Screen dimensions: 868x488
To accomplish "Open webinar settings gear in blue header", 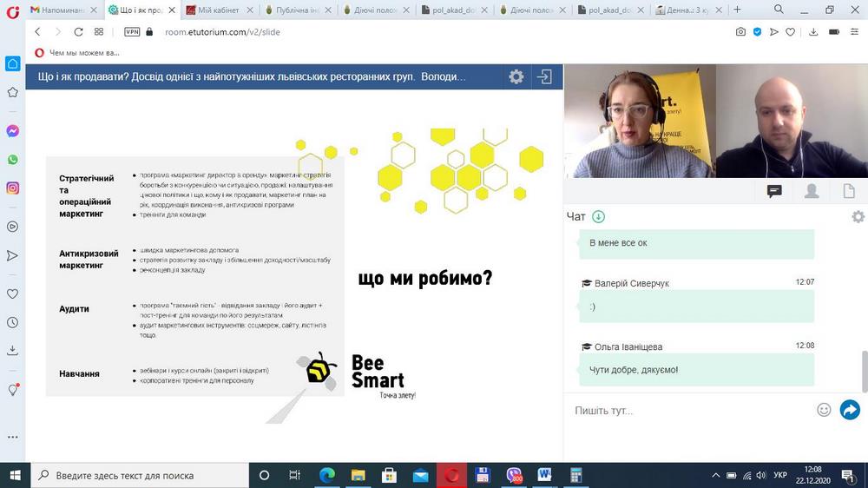I will [x=516, y=76].
